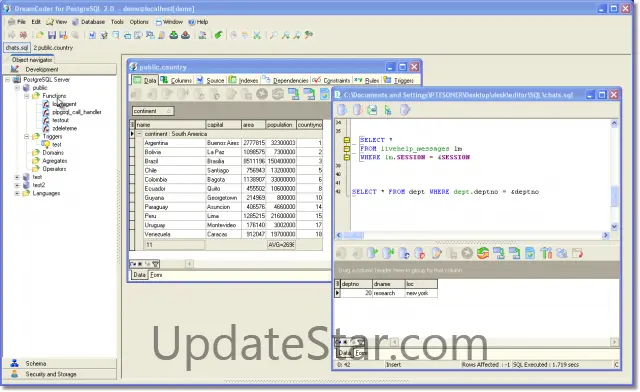
Task: Switch to Columns tab in country window
Action: [x=177, y=80]
